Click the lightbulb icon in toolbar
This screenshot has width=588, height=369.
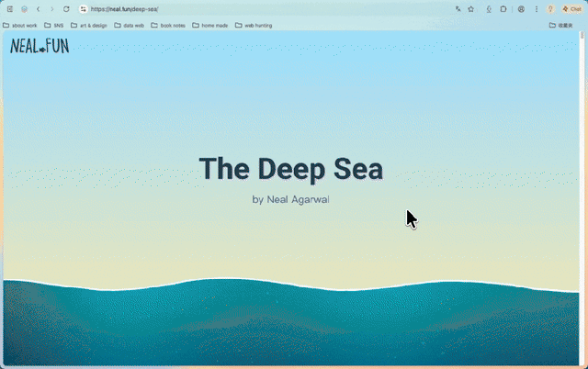pos(550,9)
